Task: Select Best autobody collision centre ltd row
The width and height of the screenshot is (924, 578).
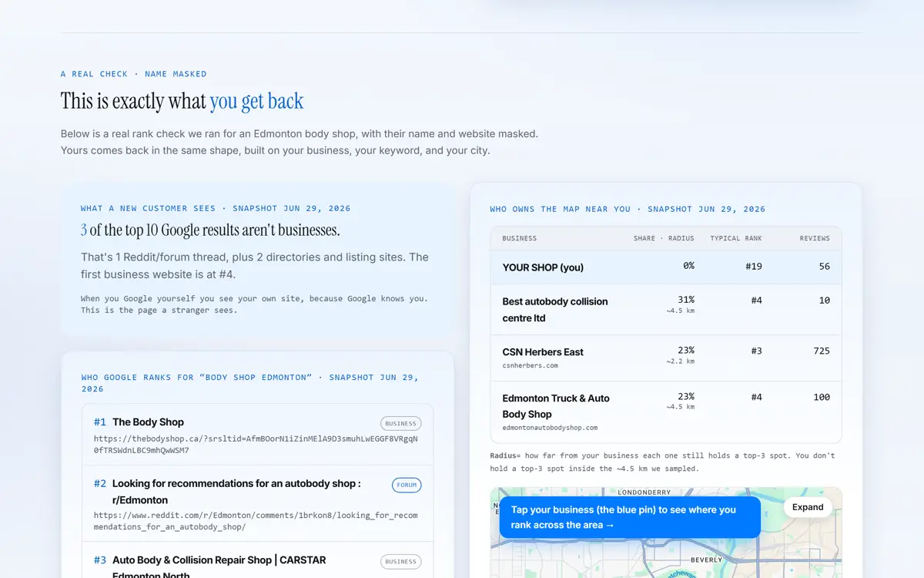Action: 666,309
